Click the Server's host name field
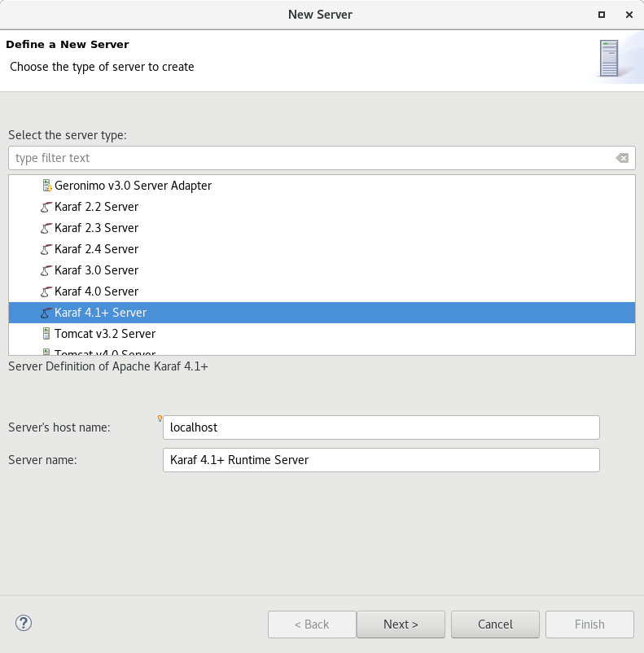 pos(381,427)
